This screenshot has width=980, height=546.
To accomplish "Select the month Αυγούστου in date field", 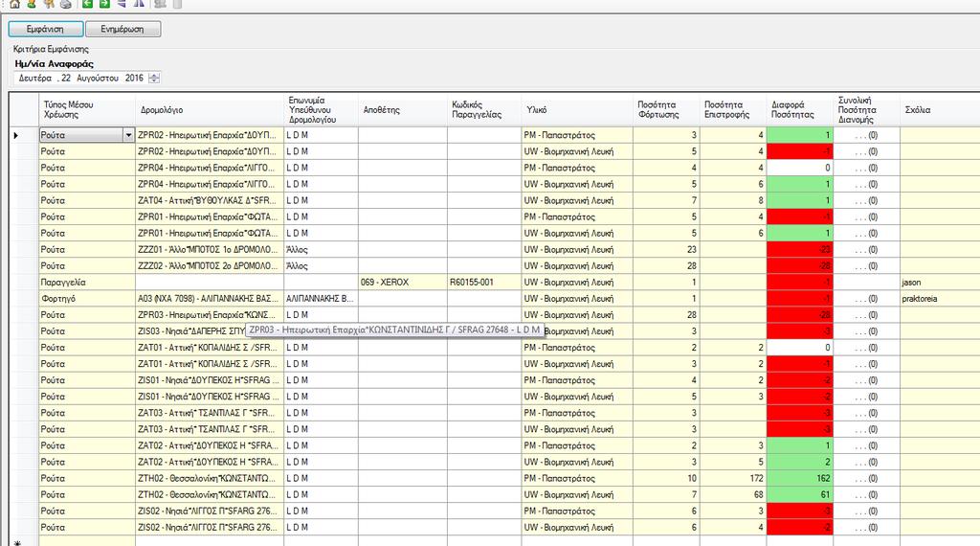I will [x=98, y=79].
